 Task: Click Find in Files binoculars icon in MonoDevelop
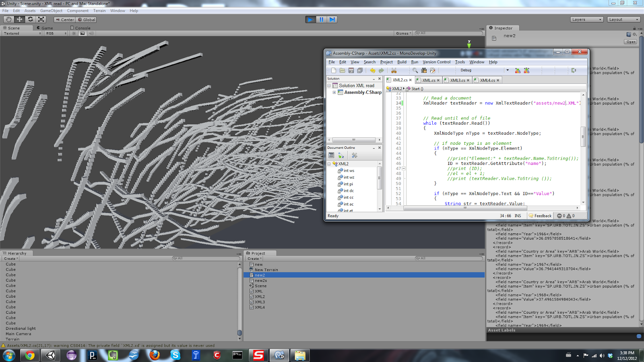(424, 70)
